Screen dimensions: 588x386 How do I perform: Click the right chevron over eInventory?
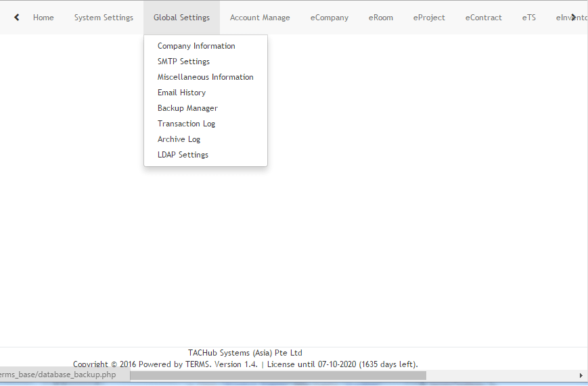pyautogui.click(x=573, y=18)
